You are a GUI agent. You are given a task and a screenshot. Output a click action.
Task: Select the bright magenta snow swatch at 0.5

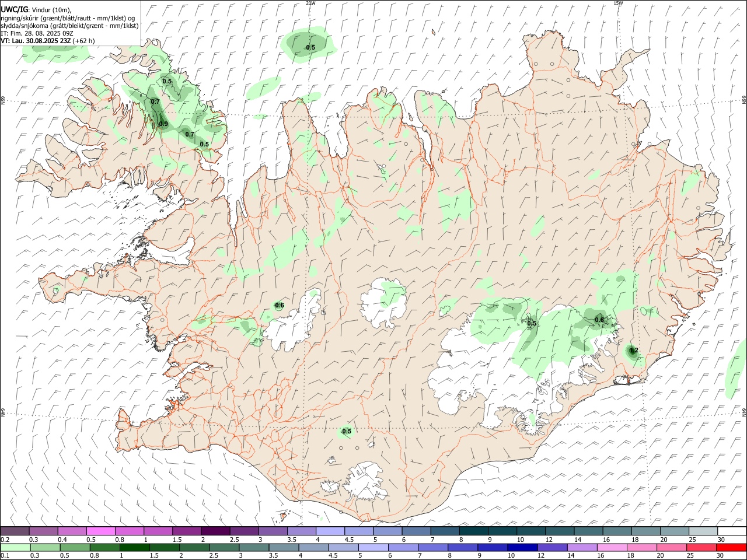click(100, 531)
